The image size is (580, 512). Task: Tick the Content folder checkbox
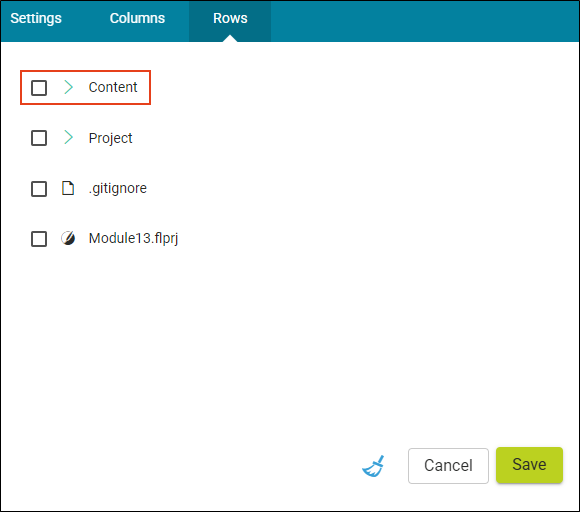click(x=39, y=88)
